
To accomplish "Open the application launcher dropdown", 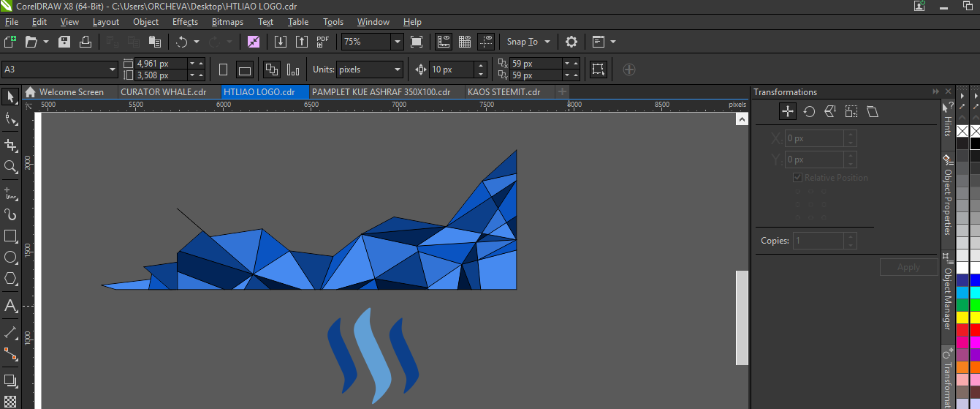I will click(612, 42).
